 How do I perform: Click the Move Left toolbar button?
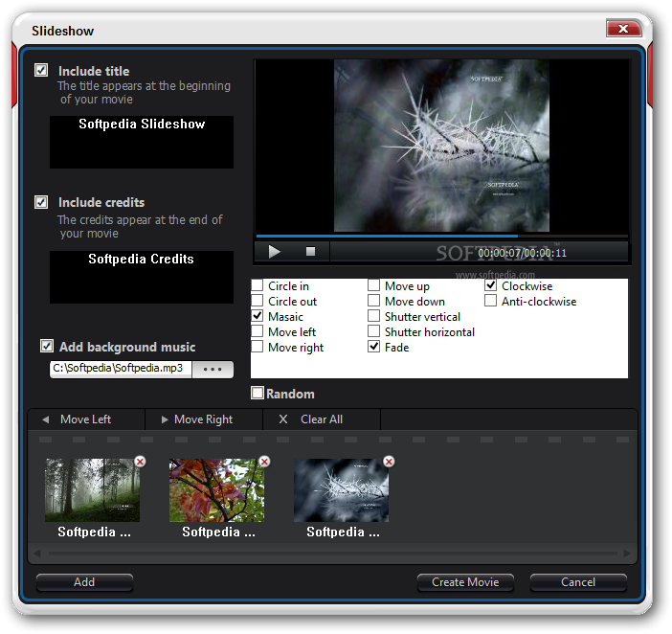(86, 419)
